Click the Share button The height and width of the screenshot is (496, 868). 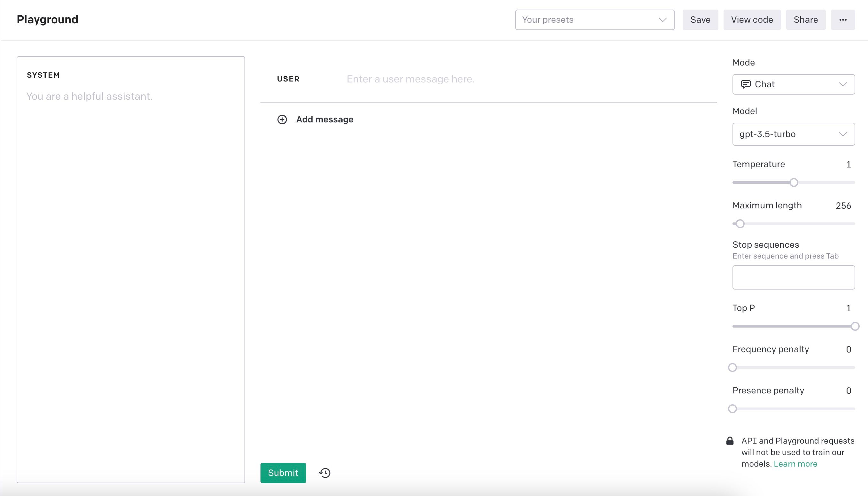(x=806, y=19)
